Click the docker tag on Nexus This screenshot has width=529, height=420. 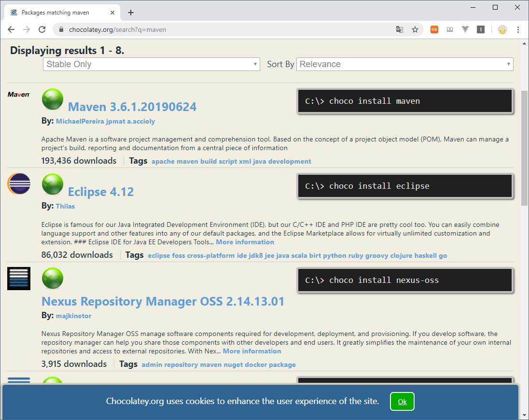[256, 364]
